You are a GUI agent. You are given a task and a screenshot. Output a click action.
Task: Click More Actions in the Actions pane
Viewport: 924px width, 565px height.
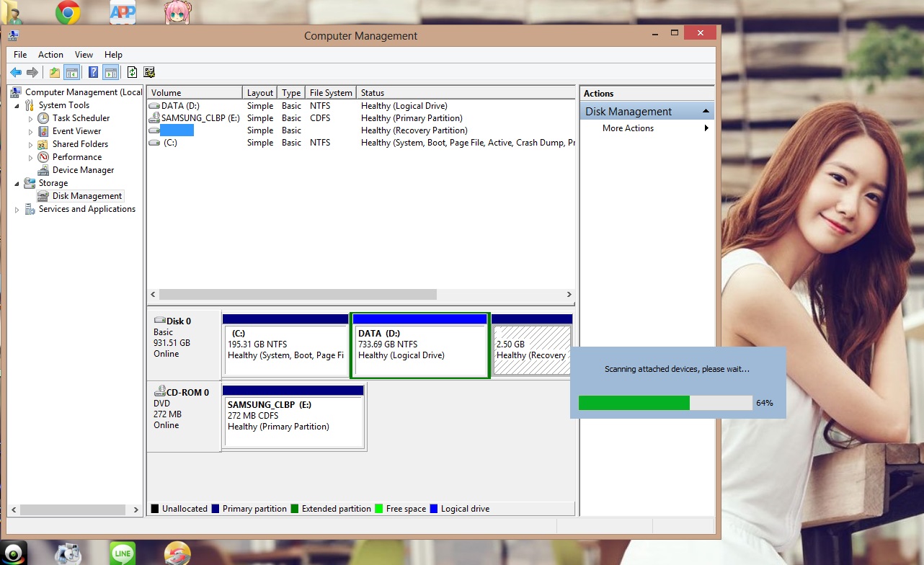pyautogui.click(x=628, y=128)
